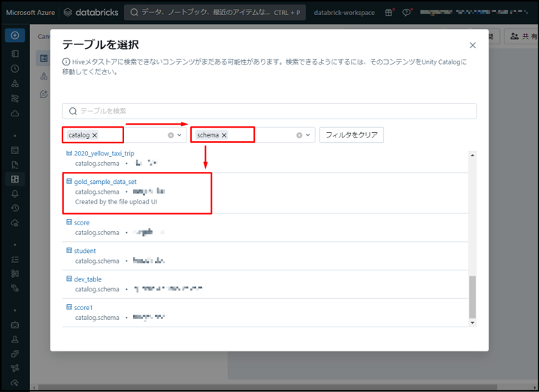Click the gift What's New icon

click(389, 12)
